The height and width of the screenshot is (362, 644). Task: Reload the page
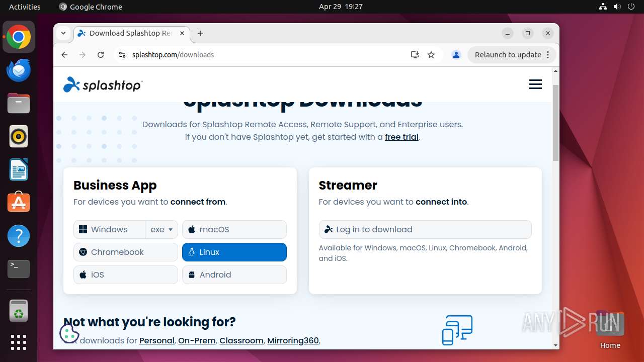coord(101,55)
